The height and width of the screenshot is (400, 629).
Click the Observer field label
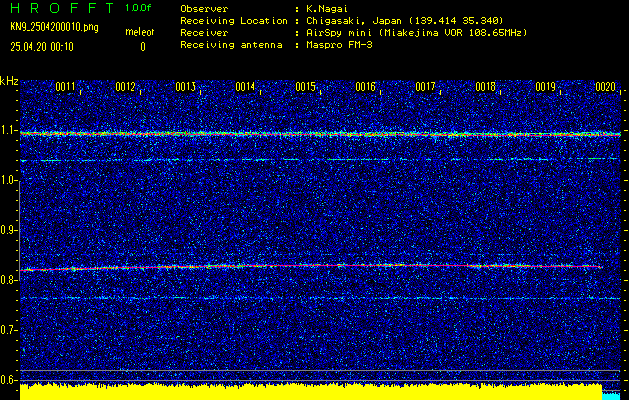click(204, 9)
